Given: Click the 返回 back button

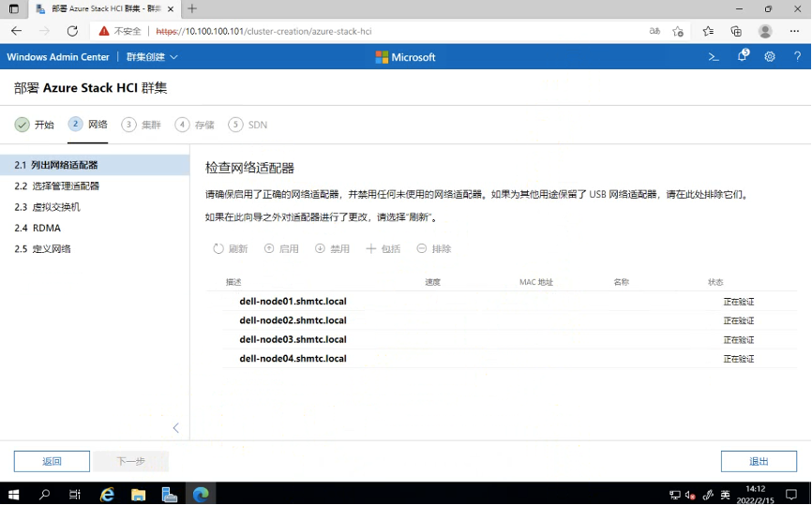Looking at the screenshot, I should coord(52,462).
